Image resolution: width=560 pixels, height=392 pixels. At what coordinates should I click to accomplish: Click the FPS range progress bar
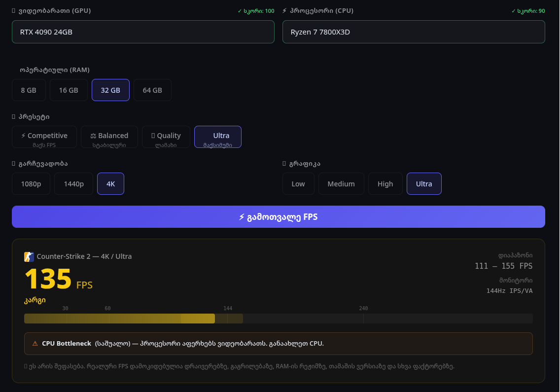(x=279, y=319)
